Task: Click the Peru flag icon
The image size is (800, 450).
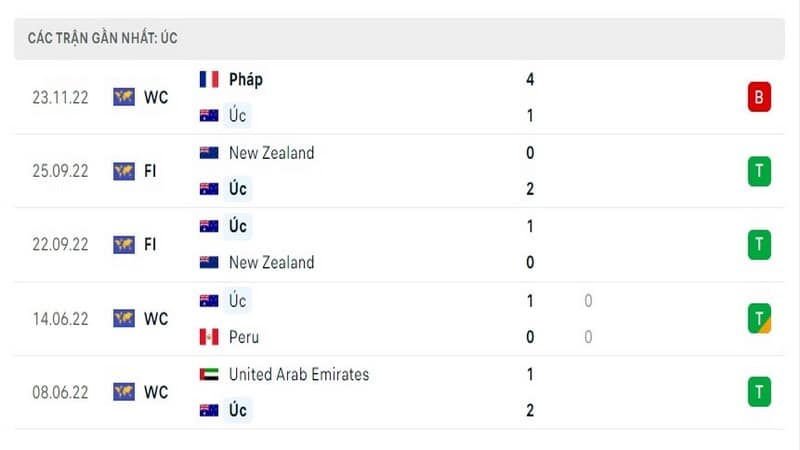Action: tap(209, 337)
